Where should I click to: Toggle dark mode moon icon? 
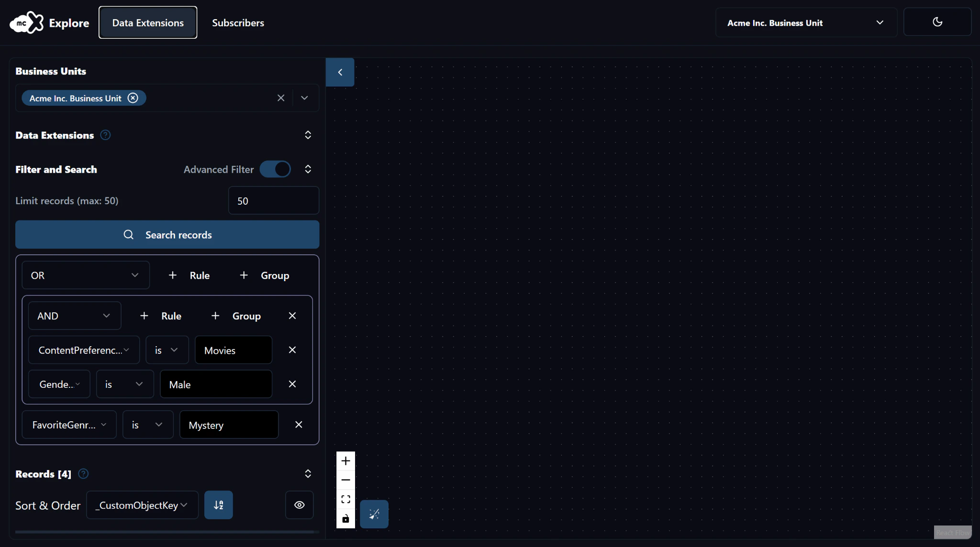click(937, 22)
